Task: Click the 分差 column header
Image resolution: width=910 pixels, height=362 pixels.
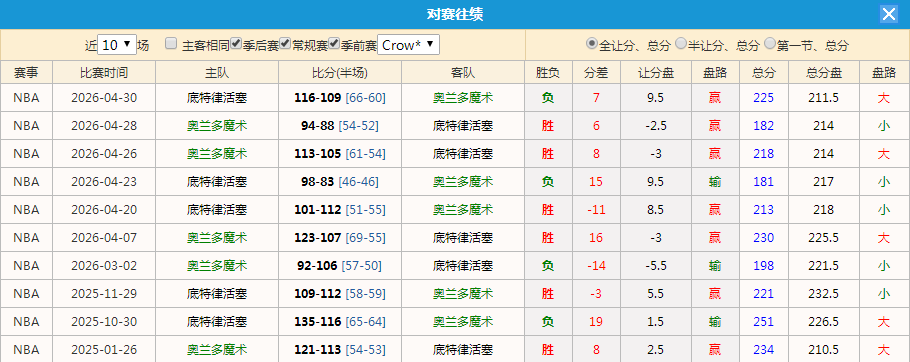Action: click(596, 73)
